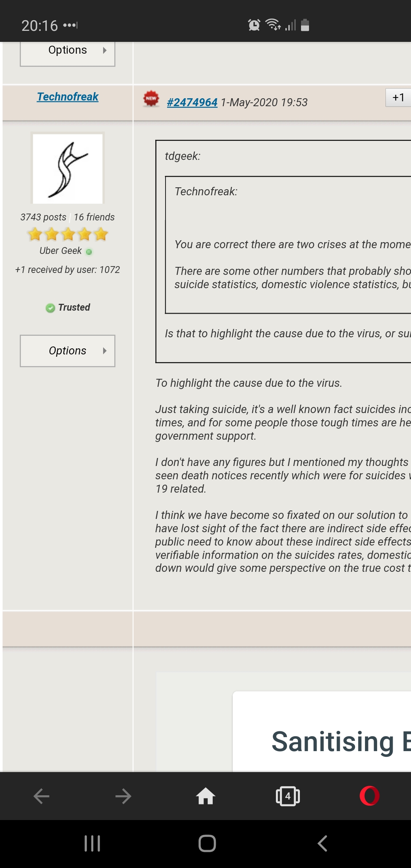Tap the red NEW post badge icon
This screenshot has height=868, width=411.
point(151,99)
